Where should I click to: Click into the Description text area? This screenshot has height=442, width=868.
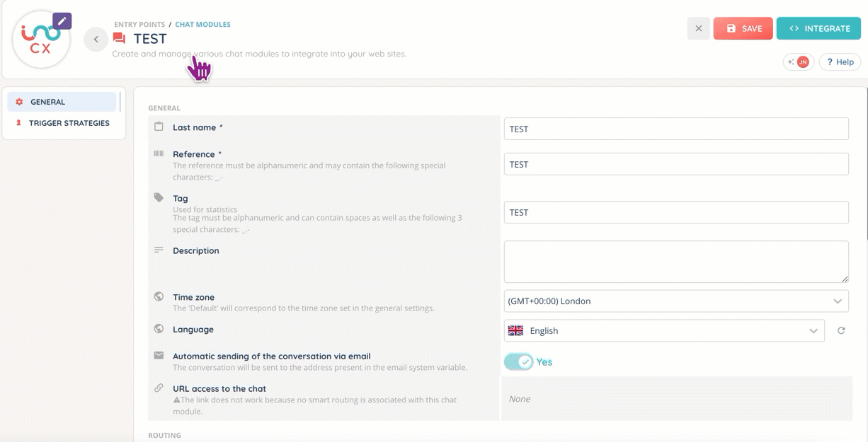pyautogui.click(x=675, y=262)
